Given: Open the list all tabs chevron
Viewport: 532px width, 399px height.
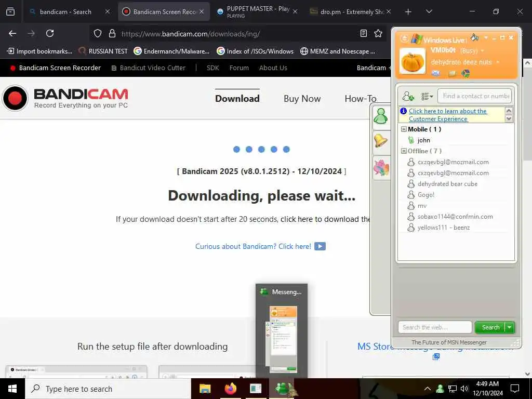Looking at the screenshot, I should (x=429, y=11).
